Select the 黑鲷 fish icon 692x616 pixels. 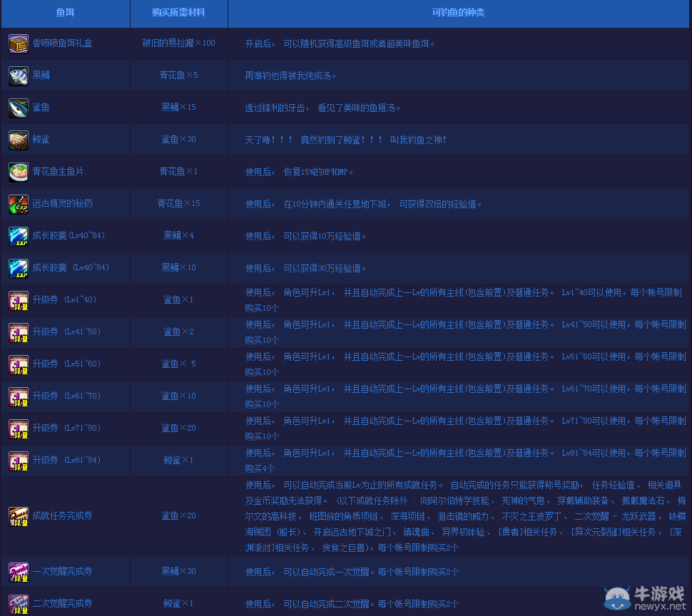click(19, 76)
